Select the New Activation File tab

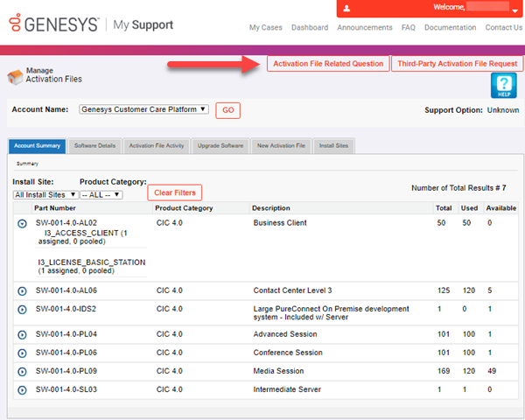click(281, 146)
